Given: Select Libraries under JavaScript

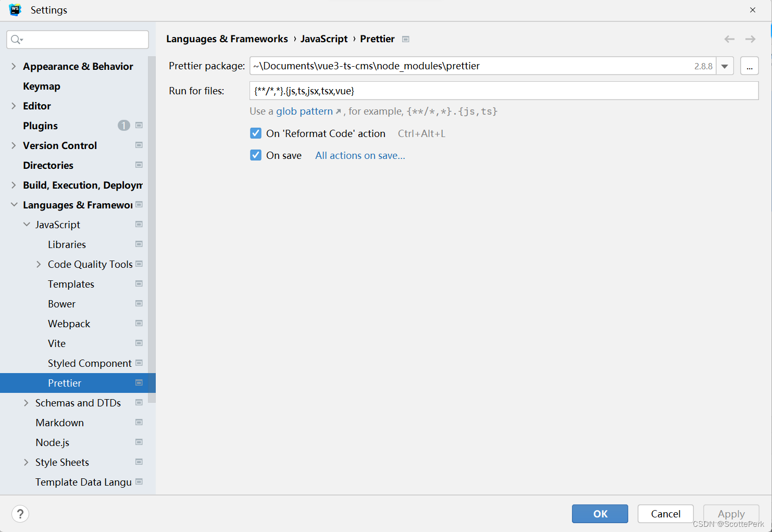Looking at the screenshot, I should point(67,244).
